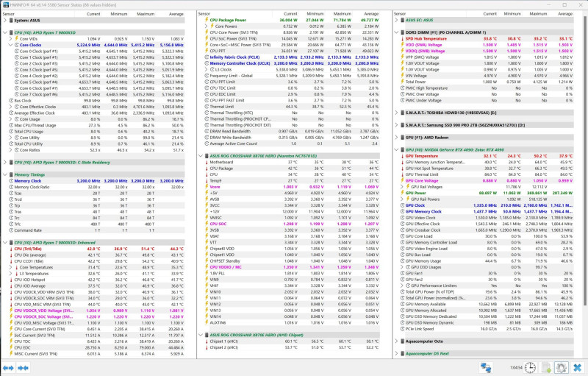
Task: Select the Command Rate row
Action: tap(97, 230)
